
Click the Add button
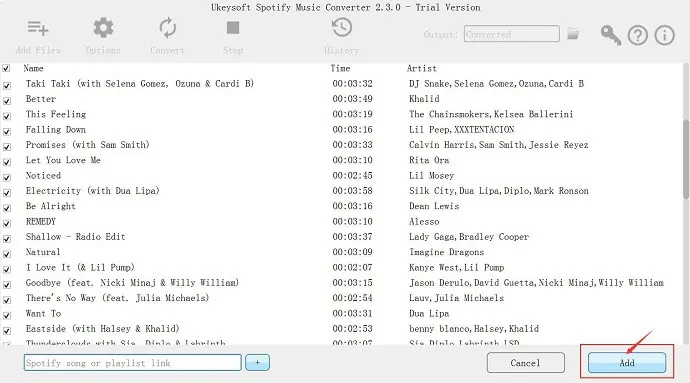627,363
